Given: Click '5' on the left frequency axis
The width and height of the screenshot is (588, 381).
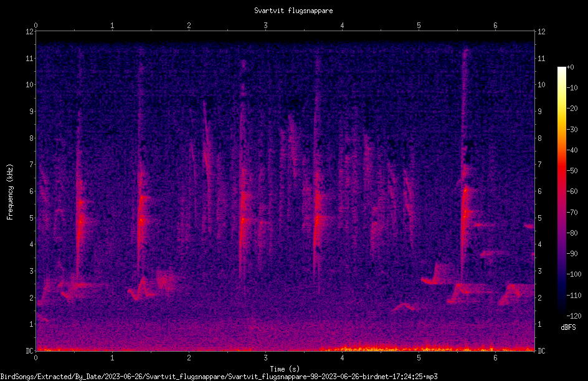Looking at the screenshot, I should (32, 218).
